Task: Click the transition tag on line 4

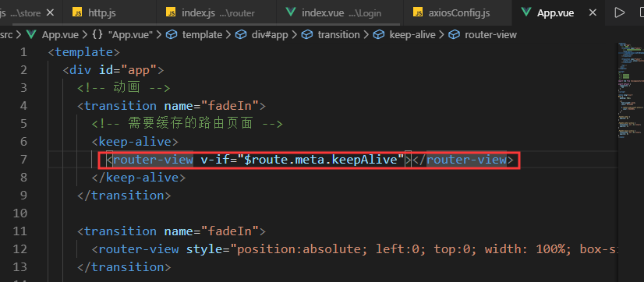Action: (x=172, y=106)
